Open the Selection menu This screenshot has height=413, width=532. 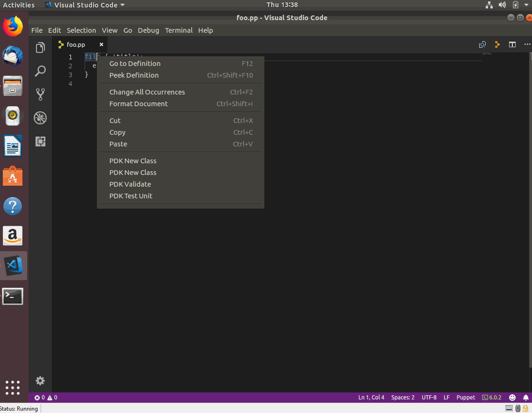point(81,30)
